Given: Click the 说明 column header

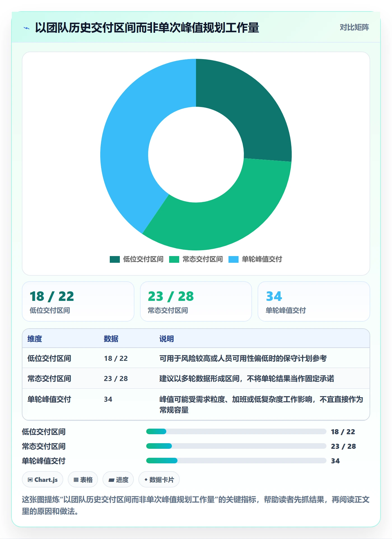Looking at the screenshot, I should tap(167, 339).
